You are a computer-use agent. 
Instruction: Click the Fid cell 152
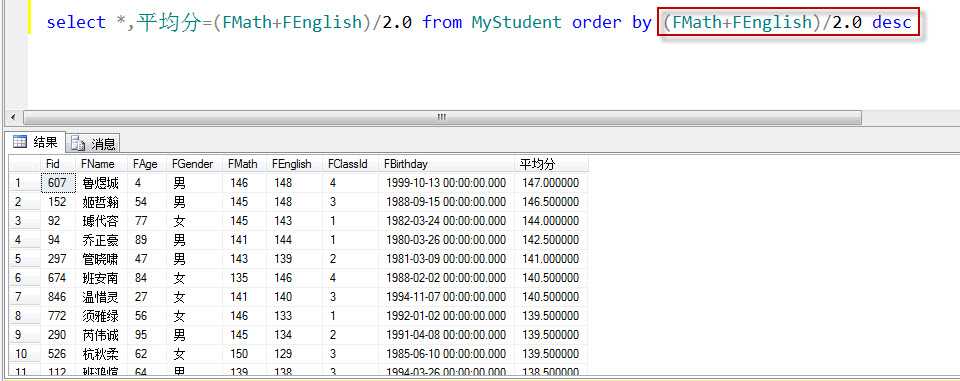click(x=58, y=202)
